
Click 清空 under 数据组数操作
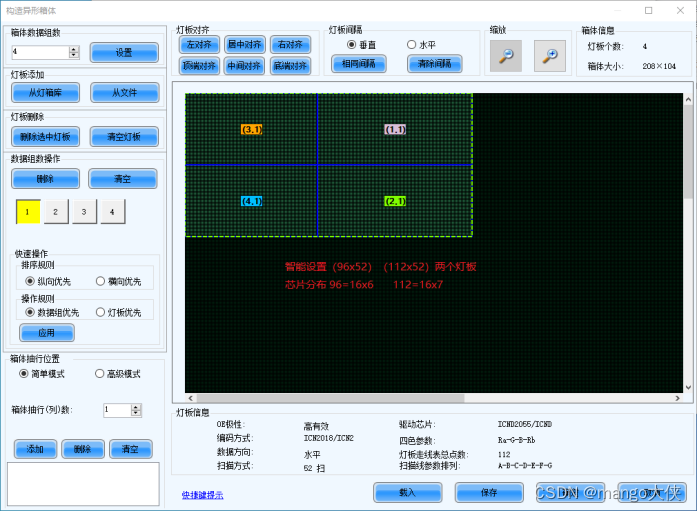(123, 179)
